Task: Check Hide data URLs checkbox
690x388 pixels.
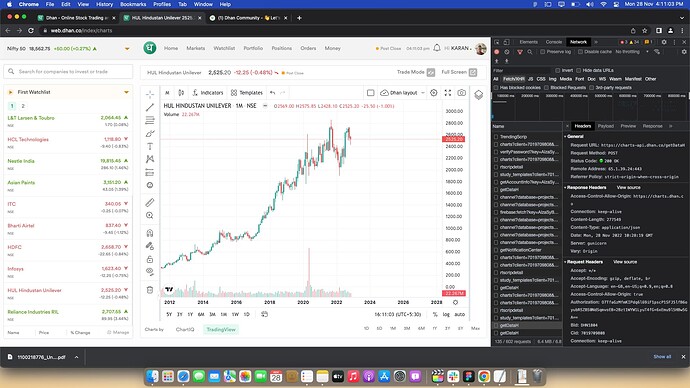Action: tap(579, 70)
